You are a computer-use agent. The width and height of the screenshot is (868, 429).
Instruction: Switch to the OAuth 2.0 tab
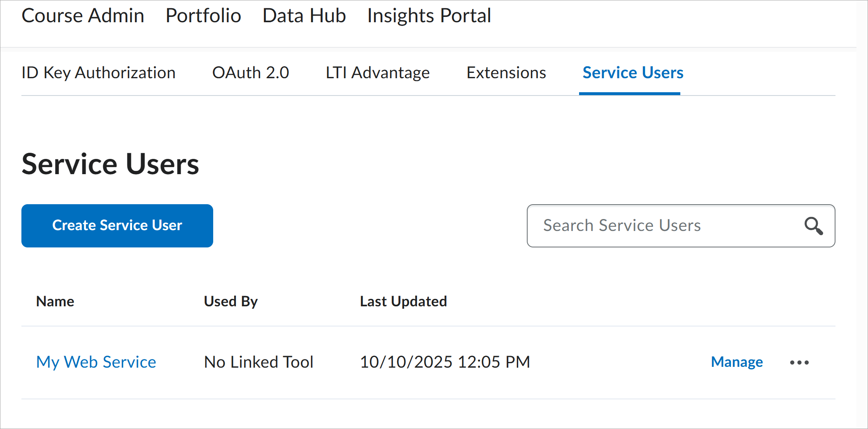click(250, 72)
